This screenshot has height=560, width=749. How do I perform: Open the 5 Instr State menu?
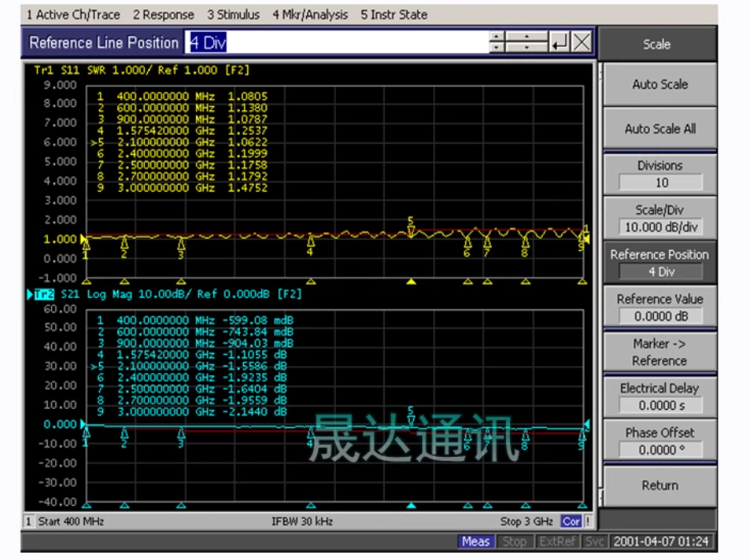point(393,14)
